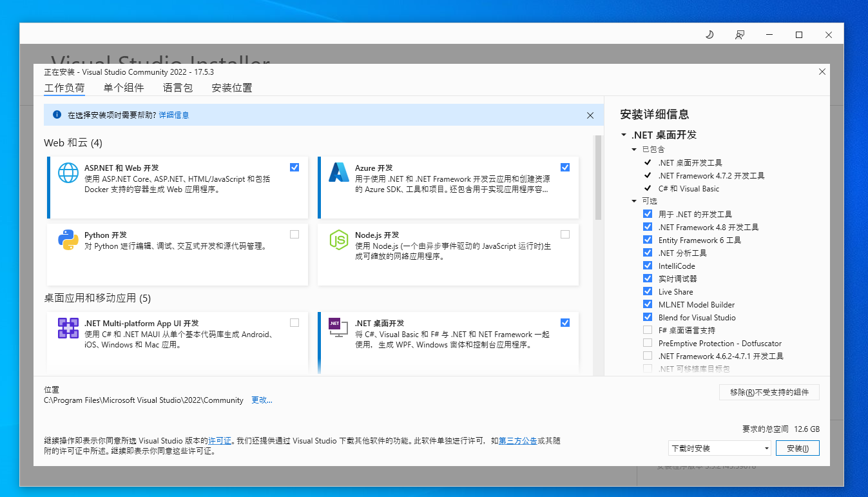Open the 语言包 tab
Image resolution: width=868 pixels, height=497 pixels.
[x=178, y=88]
